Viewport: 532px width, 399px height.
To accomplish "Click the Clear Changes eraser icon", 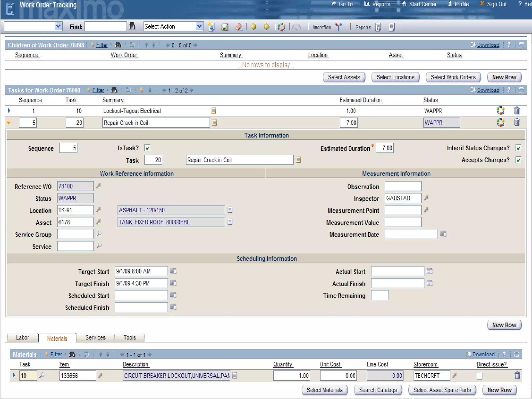I will 238,27.
